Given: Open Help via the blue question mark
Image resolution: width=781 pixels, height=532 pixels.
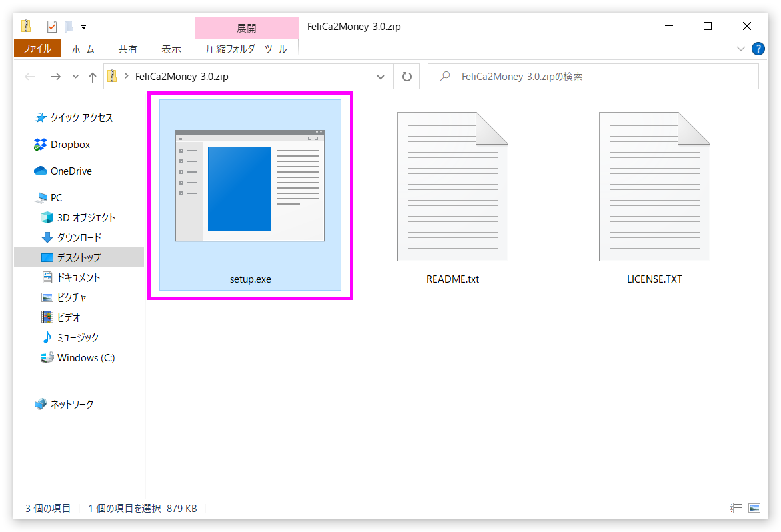Looking at the screenshot, I should pyautogui.click(x=758, y=49).
